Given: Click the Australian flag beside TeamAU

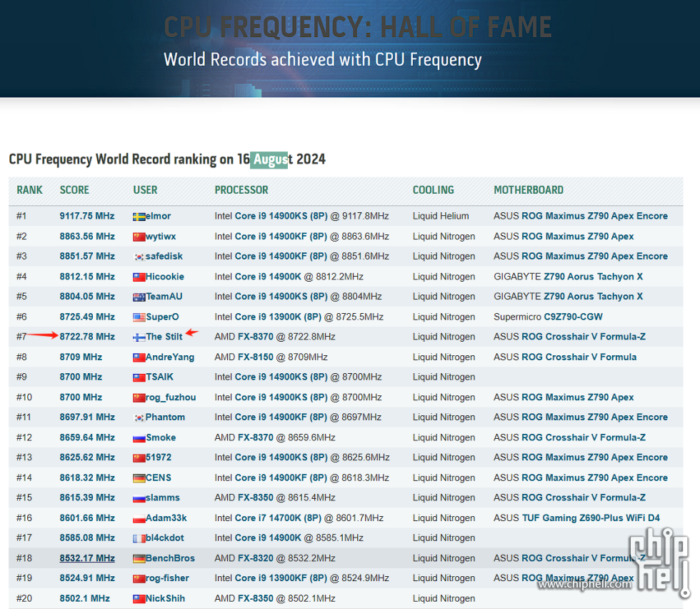Looking at the screenshot, I should (x=139, y=297).
